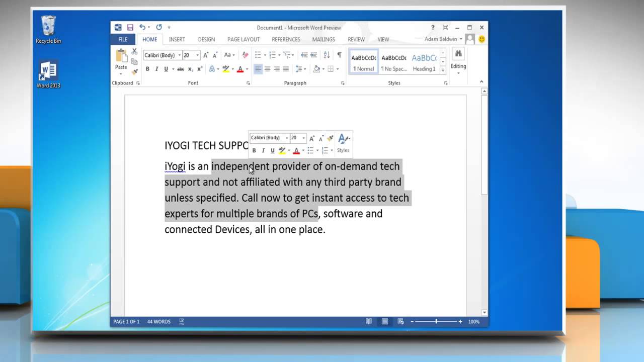
Task: Open the ribbon font size dropdown
Action: (198, 55)
